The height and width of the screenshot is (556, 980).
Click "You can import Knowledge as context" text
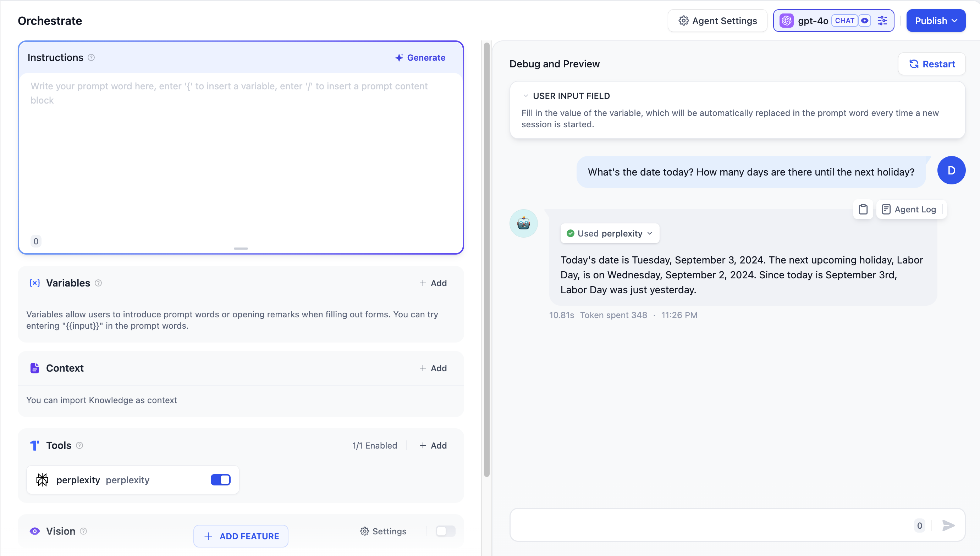point(101,400)
